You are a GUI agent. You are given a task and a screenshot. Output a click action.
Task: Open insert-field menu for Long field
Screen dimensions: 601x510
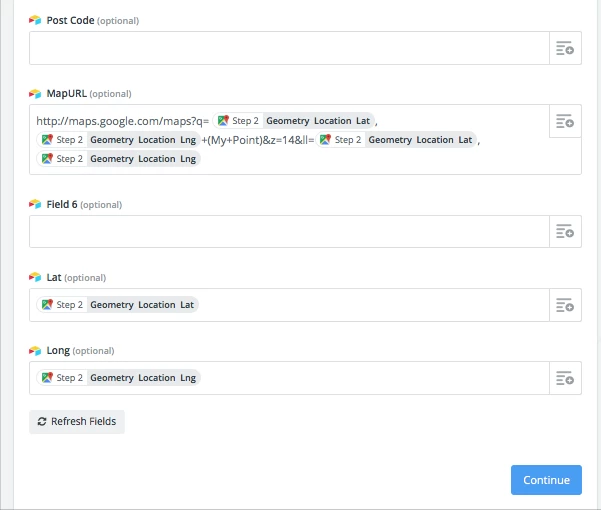[565, 378]
